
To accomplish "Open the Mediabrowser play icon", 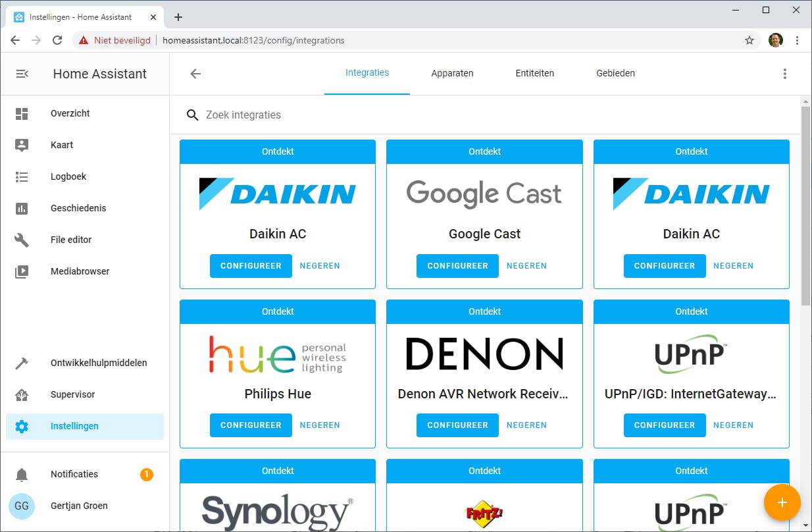I will [22, 271].
